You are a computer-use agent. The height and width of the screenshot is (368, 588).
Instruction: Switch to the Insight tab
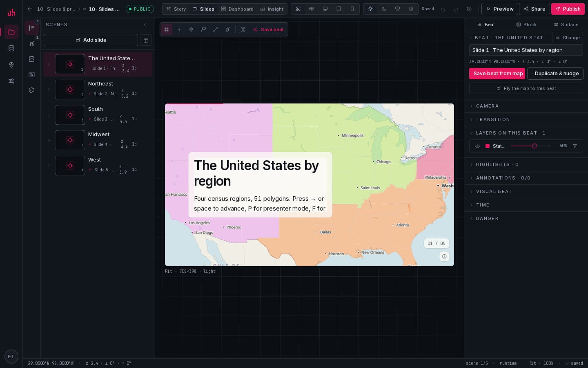[x=272, y=9]
